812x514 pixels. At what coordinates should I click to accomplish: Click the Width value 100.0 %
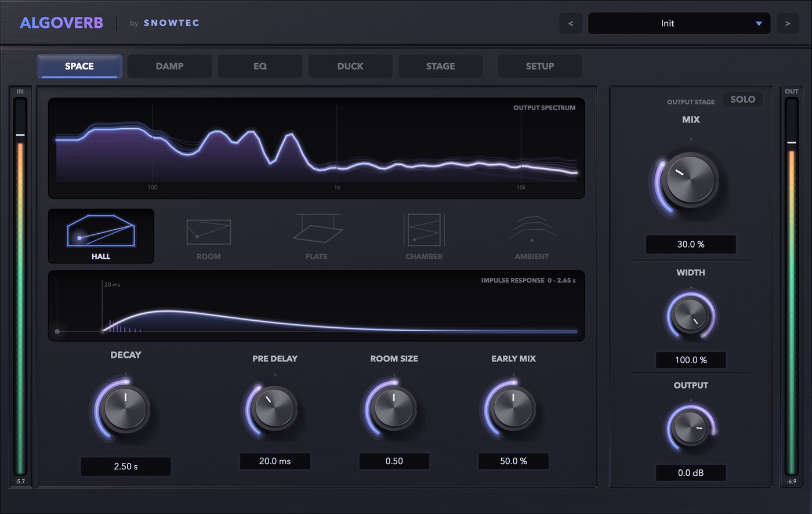(x=691, y=360)
